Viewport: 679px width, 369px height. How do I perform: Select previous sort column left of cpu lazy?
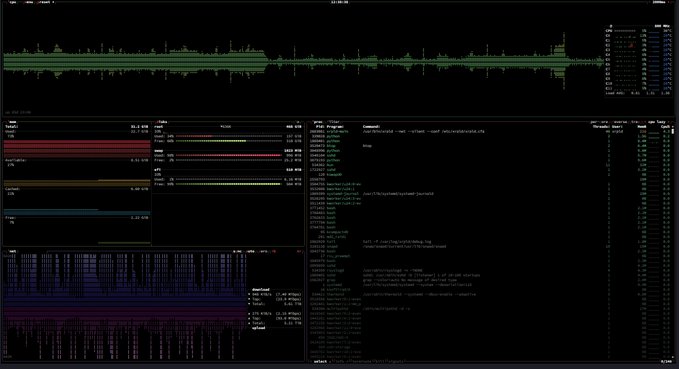point(645,122)
